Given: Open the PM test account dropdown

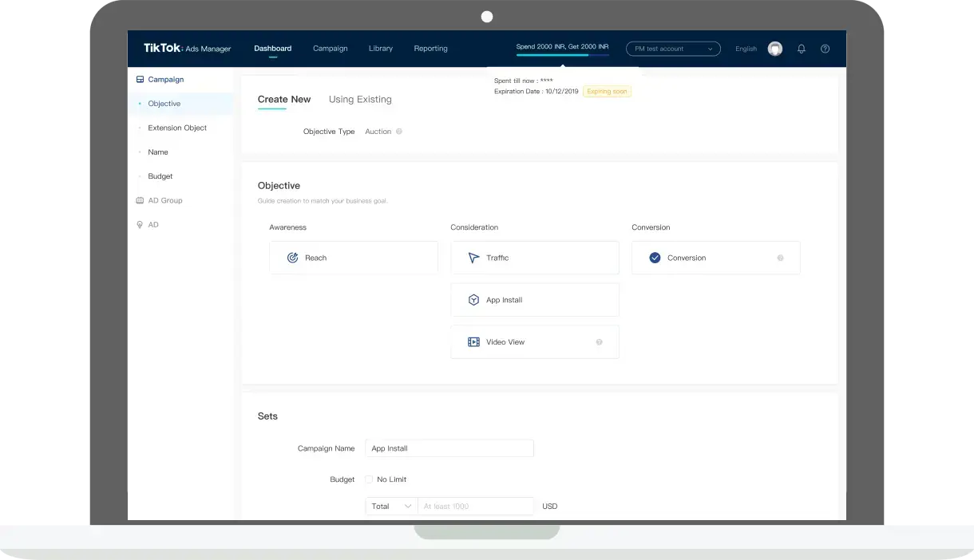Looking at the screenshot, I should [673, 49].
